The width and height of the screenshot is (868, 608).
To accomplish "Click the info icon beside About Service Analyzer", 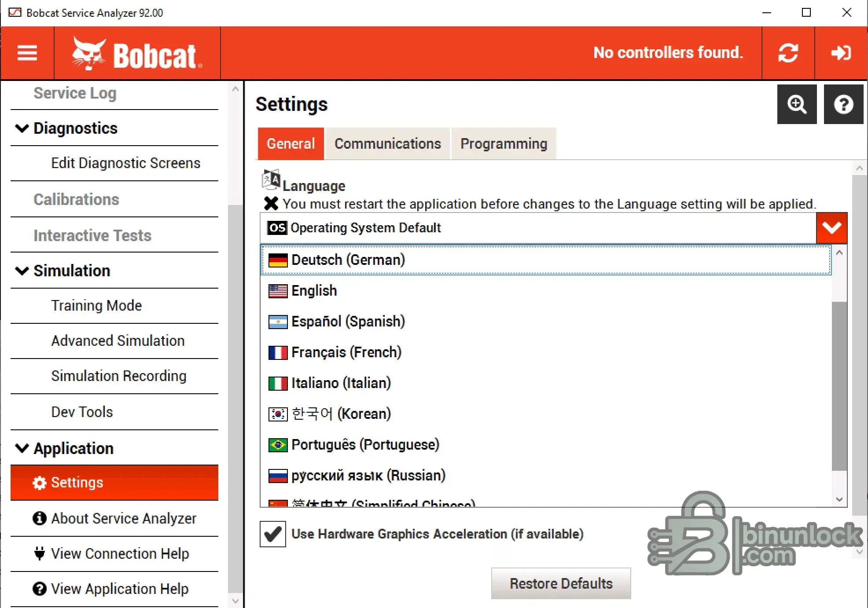I will [x=40, y=518].
